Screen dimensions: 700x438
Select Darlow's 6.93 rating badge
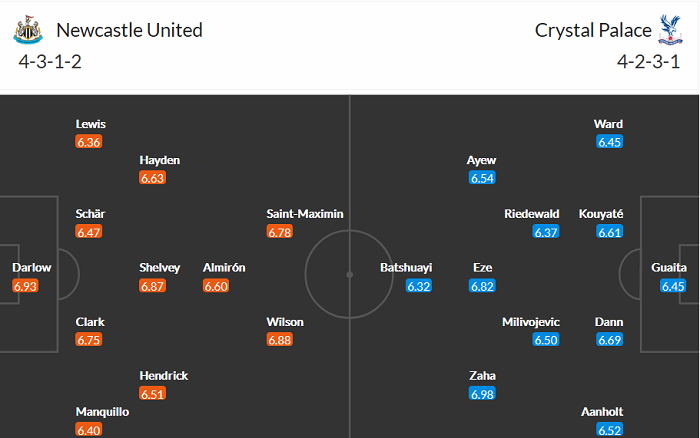click(25, 286)
